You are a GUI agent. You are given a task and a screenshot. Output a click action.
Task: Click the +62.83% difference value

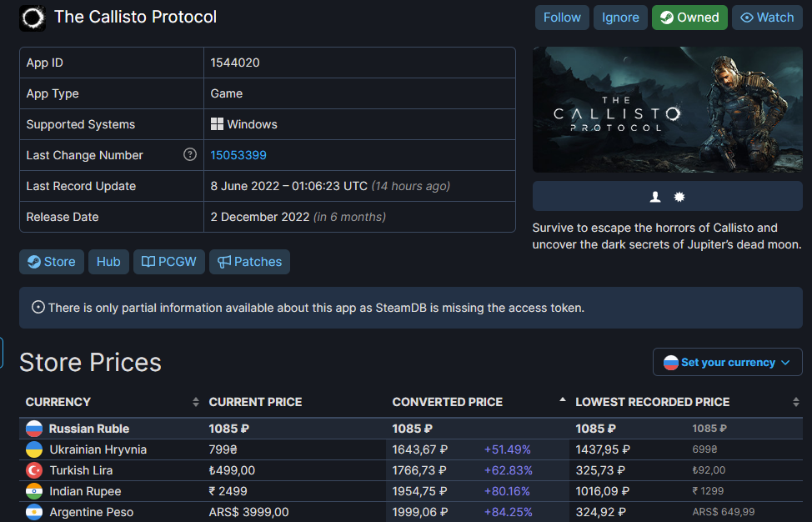coord(508,470)
